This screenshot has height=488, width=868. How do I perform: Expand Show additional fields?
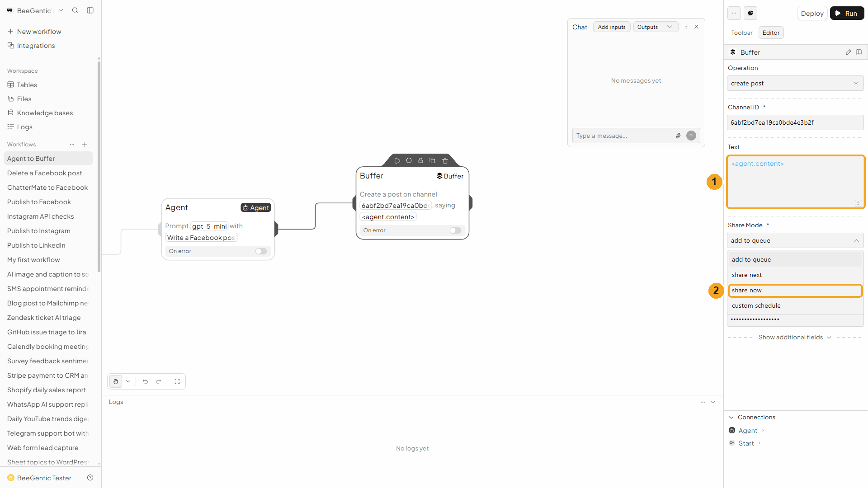tap(795, 338)
